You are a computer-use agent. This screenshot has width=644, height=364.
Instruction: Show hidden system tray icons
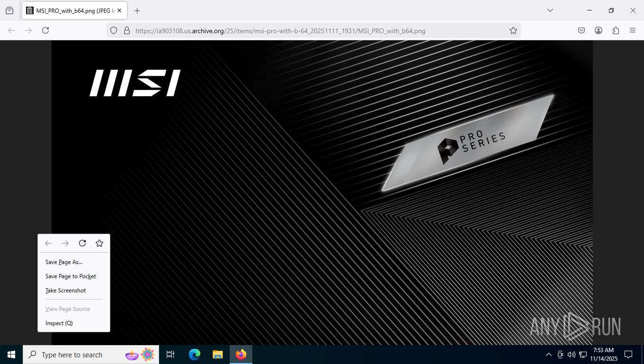[549, 355]
